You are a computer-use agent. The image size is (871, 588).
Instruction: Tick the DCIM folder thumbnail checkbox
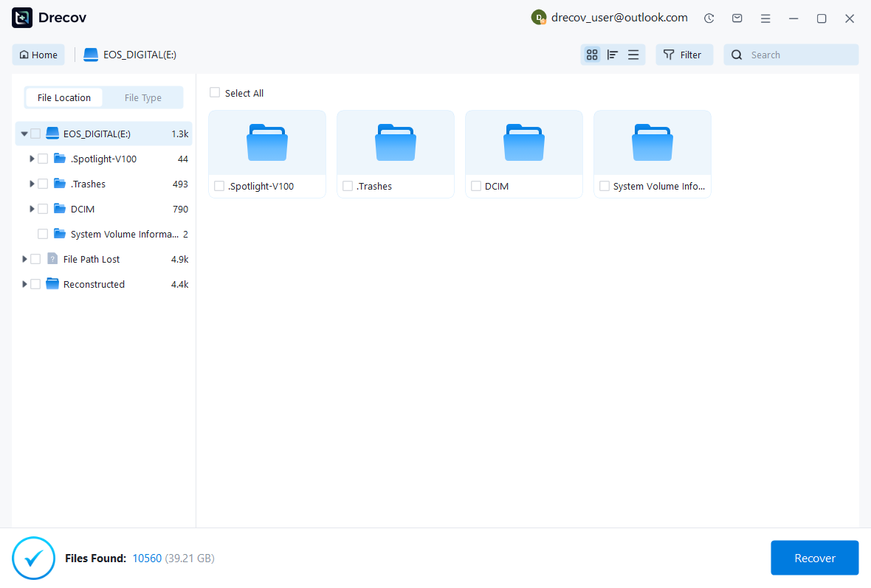[x=476, y=186]
